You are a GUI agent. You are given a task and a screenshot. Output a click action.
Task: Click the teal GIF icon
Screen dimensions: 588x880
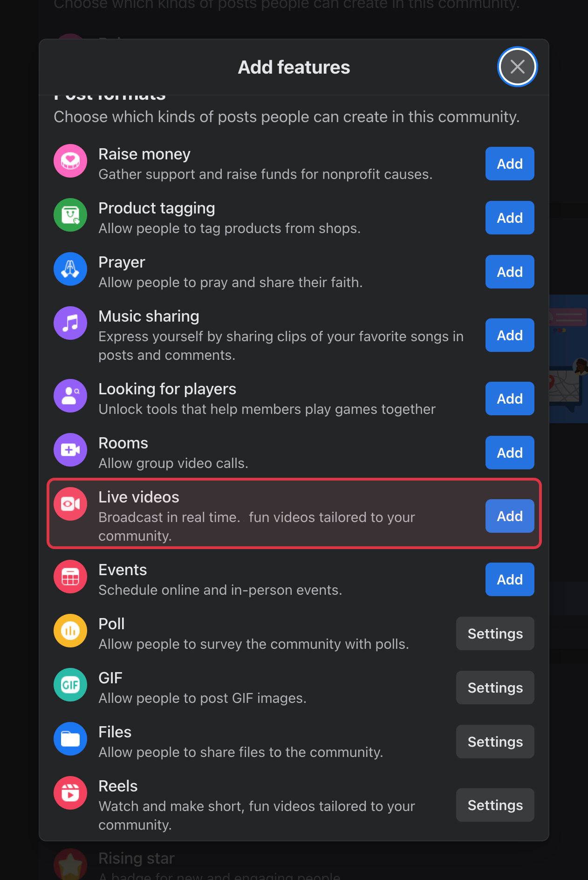point(70,685)
